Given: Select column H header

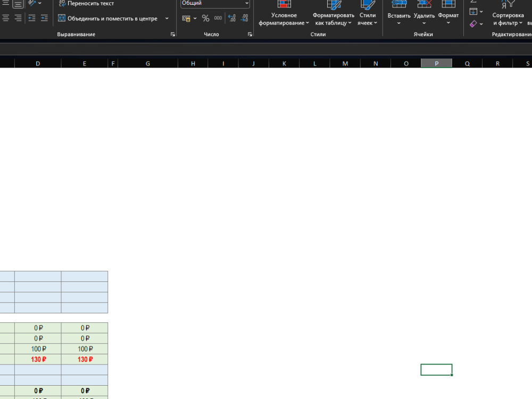Looking at the screenshot, I should (x=193, y=63).
